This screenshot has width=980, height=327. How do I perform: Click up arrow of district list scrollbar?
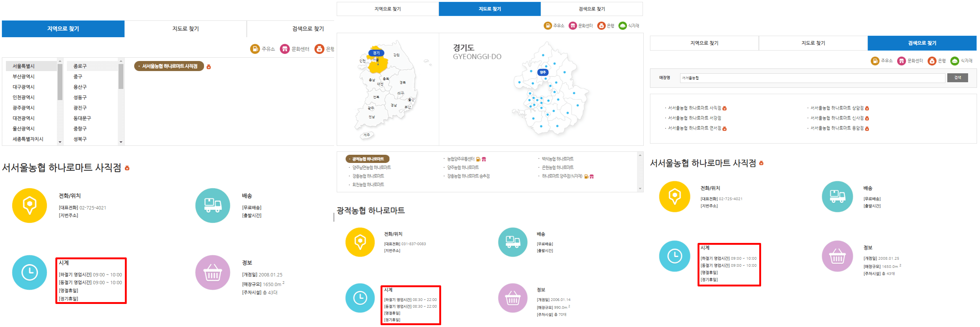coord(121,61)
